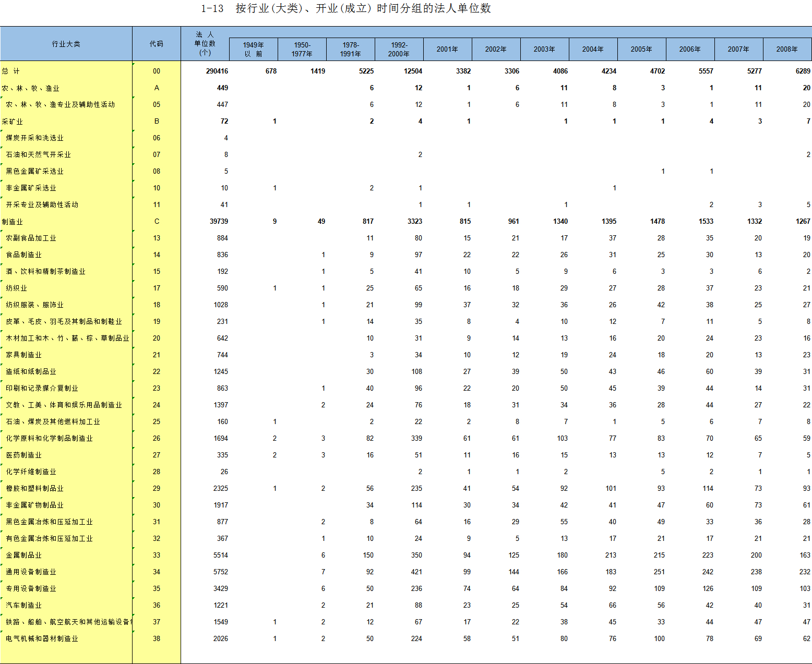Select the 食品制造业 row label
The image size is (812, 664).
[24, 255]
